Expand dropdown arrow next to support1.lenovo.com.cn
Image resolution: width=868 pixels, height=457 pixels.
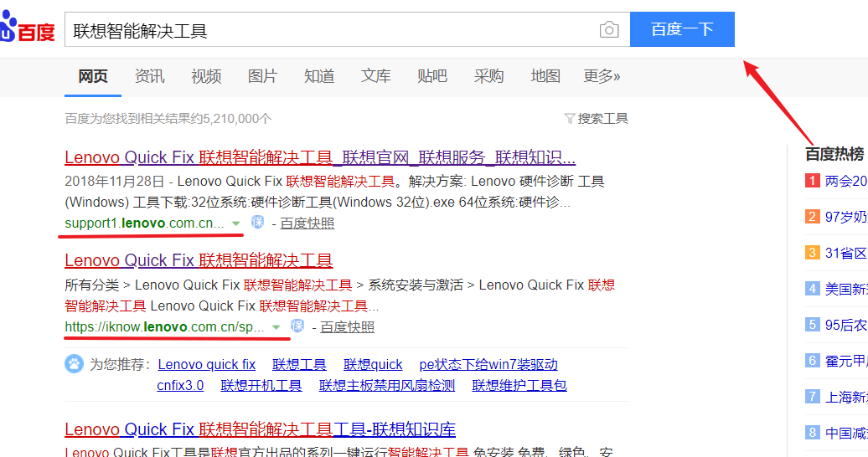(235, 223)
